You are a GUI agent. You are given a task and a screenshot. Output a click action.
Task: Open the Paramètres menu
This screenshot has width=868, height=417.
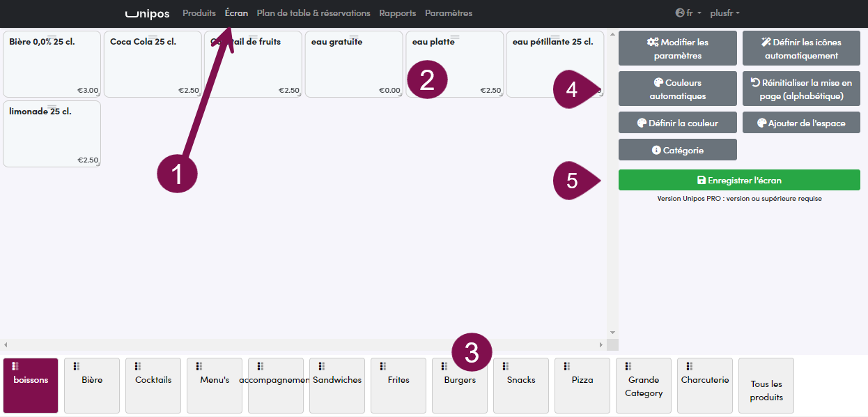449,13
